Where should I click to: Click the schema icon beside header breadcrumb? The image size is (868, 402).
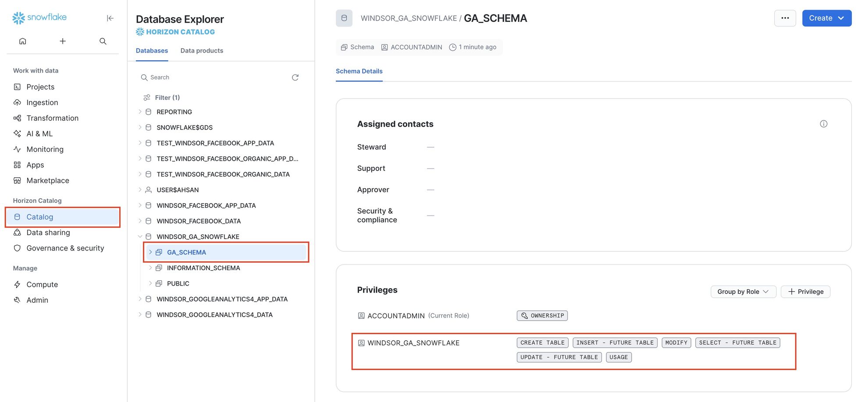344,18
